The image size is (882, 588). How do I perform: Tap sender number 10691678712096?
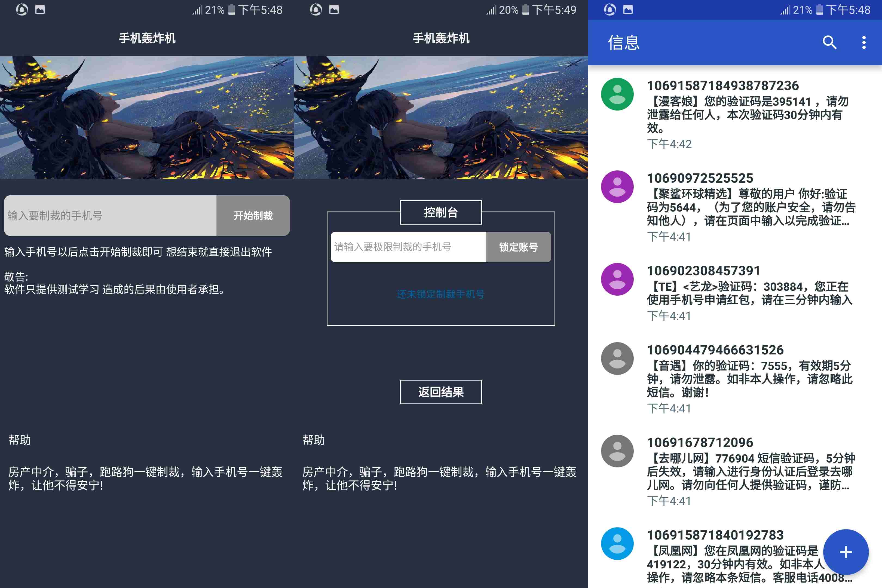(700, 443)
